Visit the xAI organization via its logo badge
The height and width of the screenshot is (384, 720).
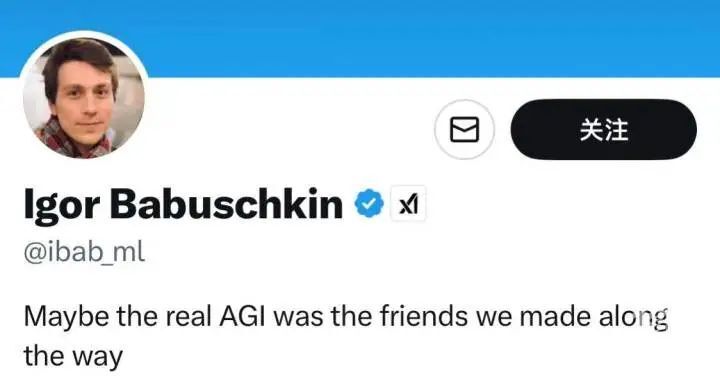408,203
